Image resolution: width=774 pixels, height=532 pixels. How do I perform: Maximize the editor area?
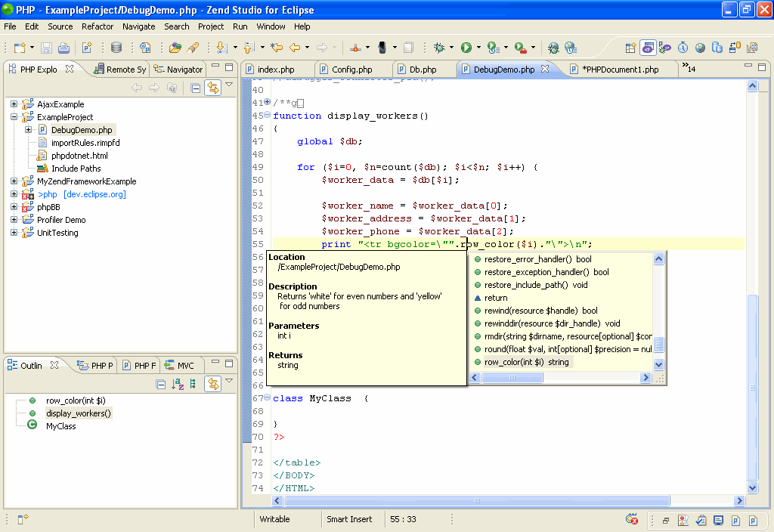762,66
